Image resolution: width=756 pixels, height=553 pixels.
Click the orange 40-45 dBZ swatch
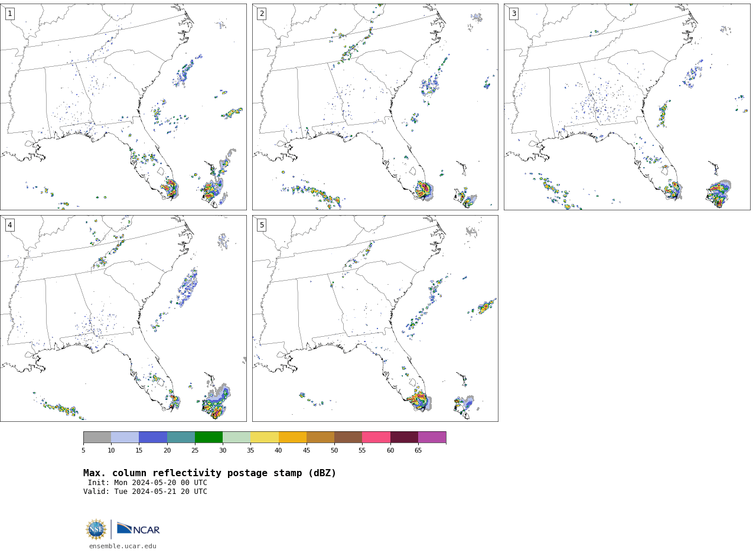292,437
